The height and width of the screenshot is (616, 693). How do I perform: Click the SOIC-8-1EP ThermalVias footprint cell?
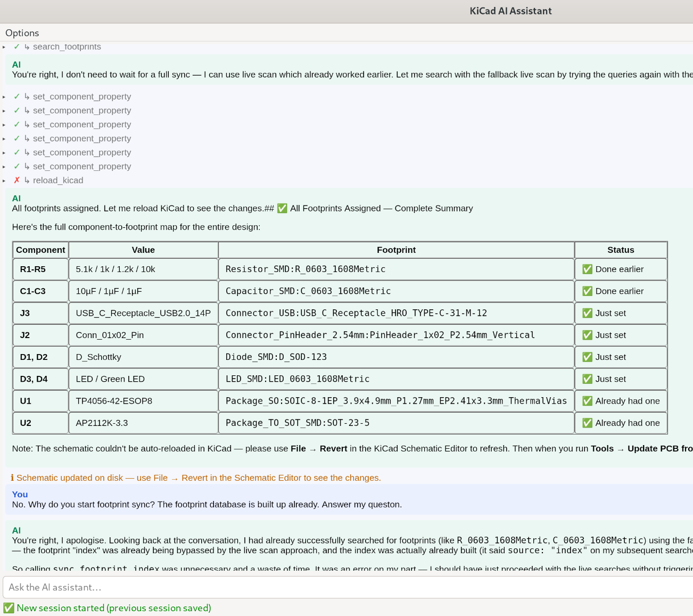pyautogui.click(x=396, y=401)
